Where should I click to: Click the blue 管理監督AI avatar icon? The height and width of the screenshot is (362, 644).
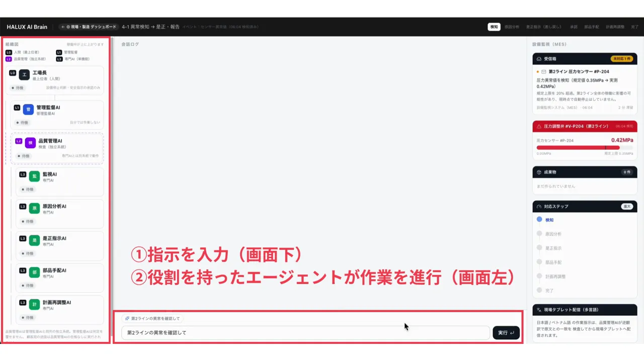click(28, 109)
